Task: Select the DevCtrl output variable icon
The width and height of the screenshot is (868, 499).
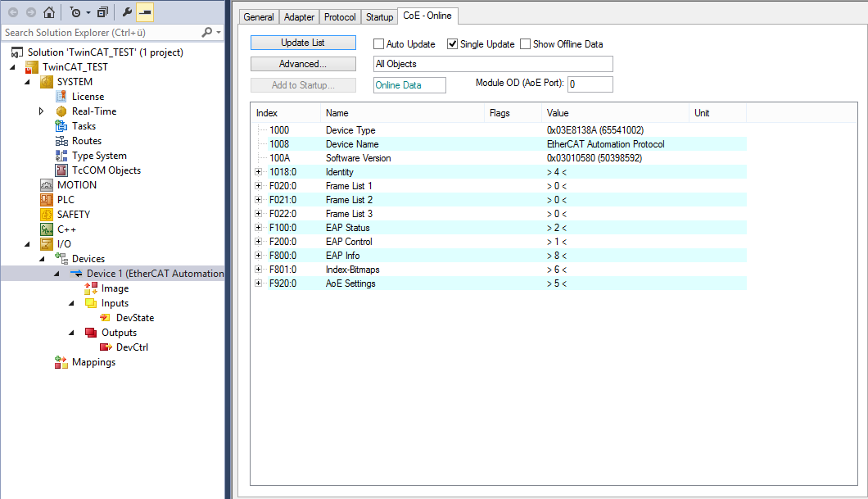Action: click(106, 347)
